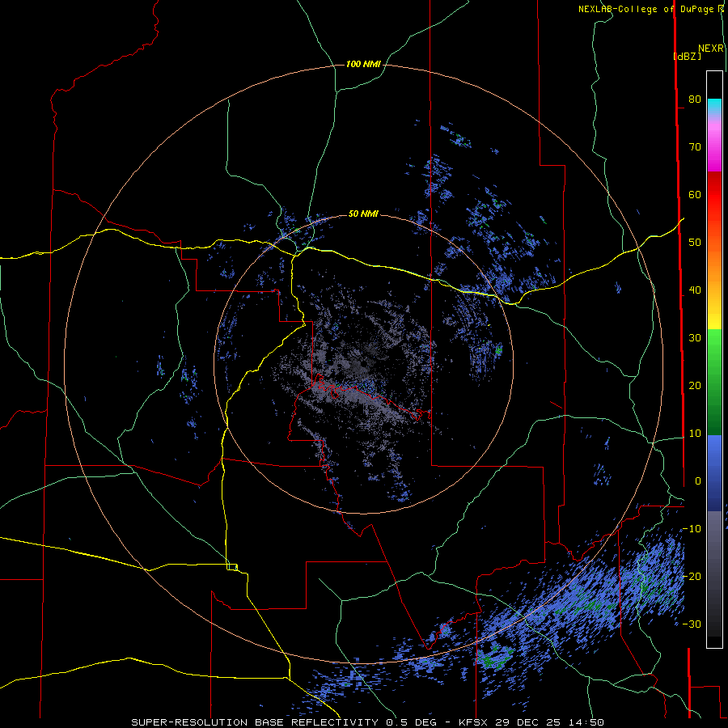Click the 20 value on the dBZ scale
Screen dimensions: 728x728
click(x=695, y=386)
